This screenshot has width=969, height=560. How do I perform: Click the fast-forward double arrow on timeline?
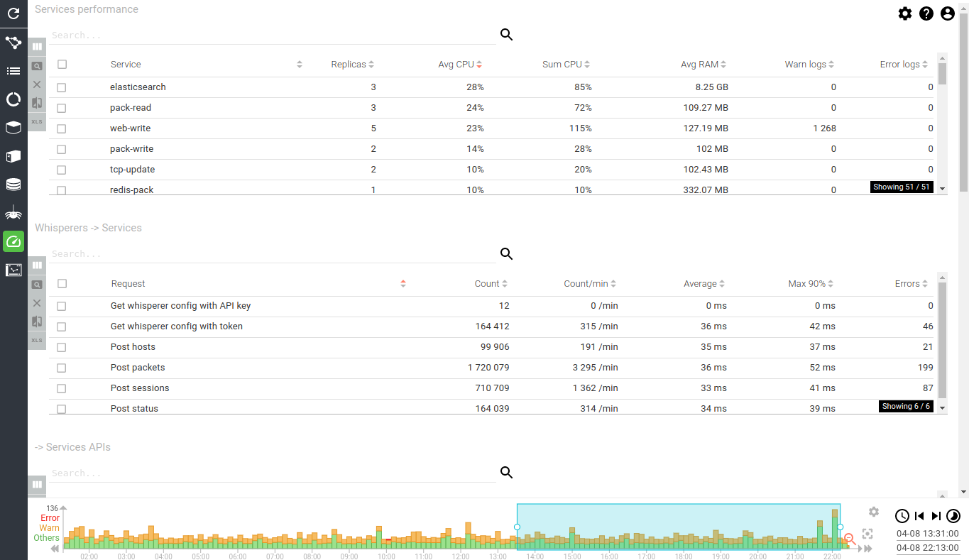[x=867, y=549]
